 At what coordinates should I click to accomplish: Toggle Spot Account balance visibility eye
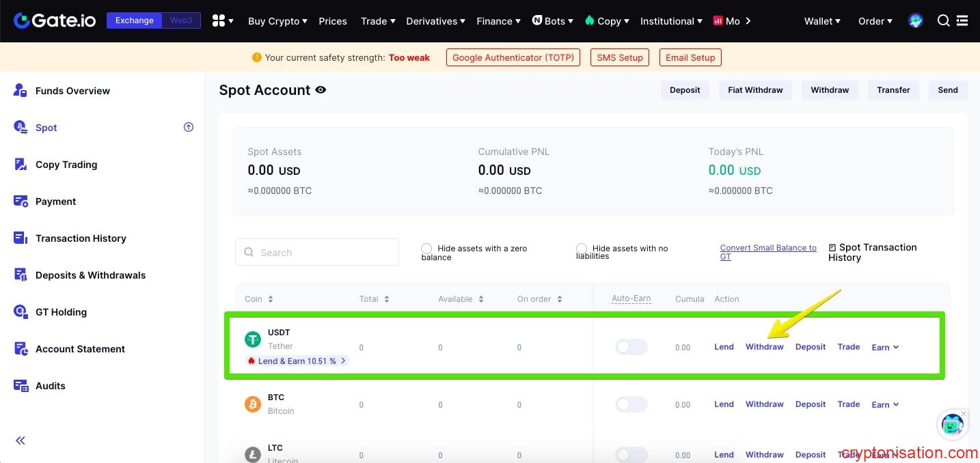click(x=320, y=90)
